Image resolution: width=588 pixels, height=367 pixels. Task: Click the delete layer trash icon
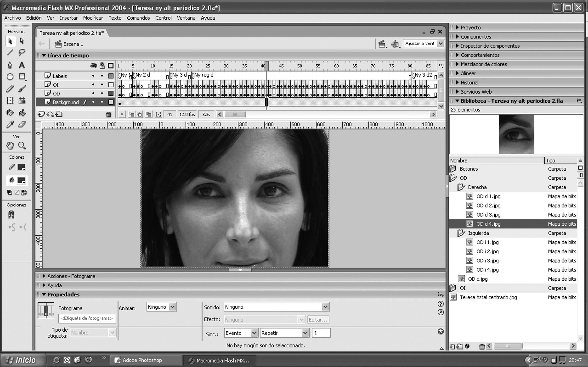[109, 114]
